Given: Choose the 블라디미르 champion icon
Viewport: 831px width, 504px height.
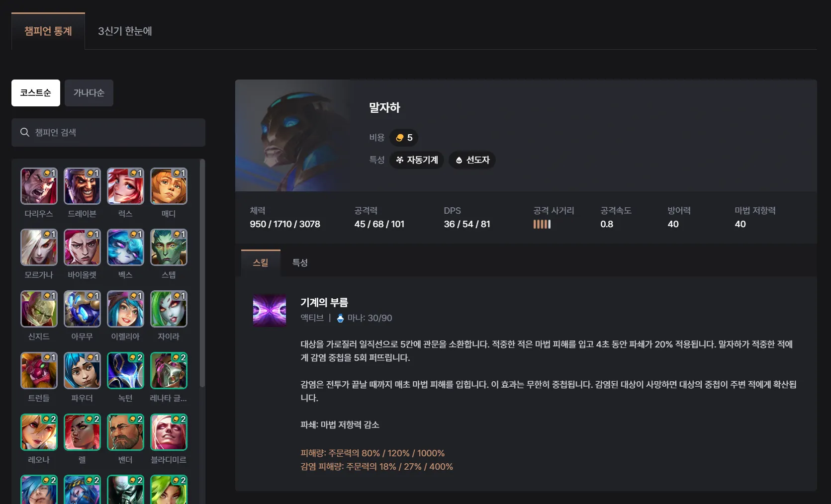Looking at the screenshot, I should click(169, 432).
